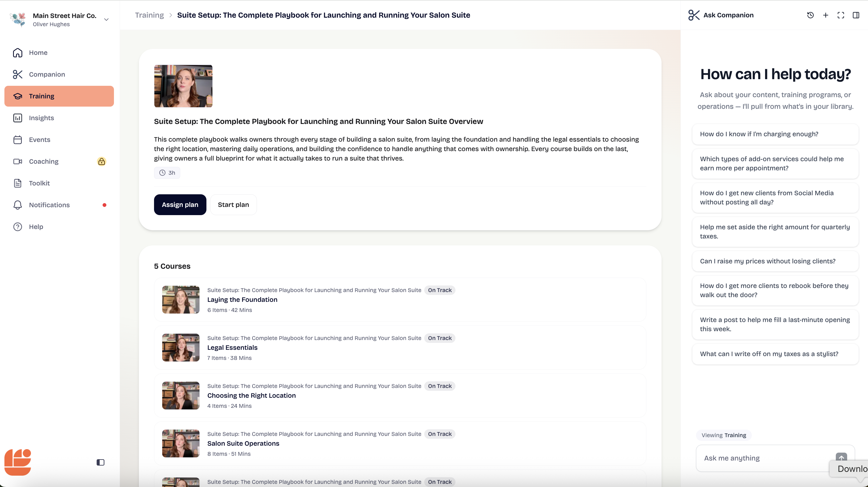
Task: Click the Main Street Hair Co. logo
Action: point(18,19)
